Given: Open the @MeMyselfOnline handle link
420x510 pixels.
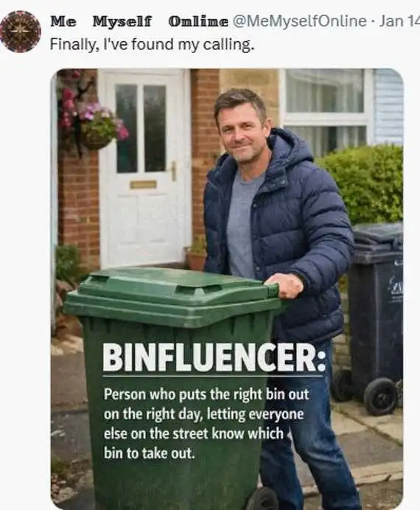Looking at the screenshot, I should click(299, 21).
